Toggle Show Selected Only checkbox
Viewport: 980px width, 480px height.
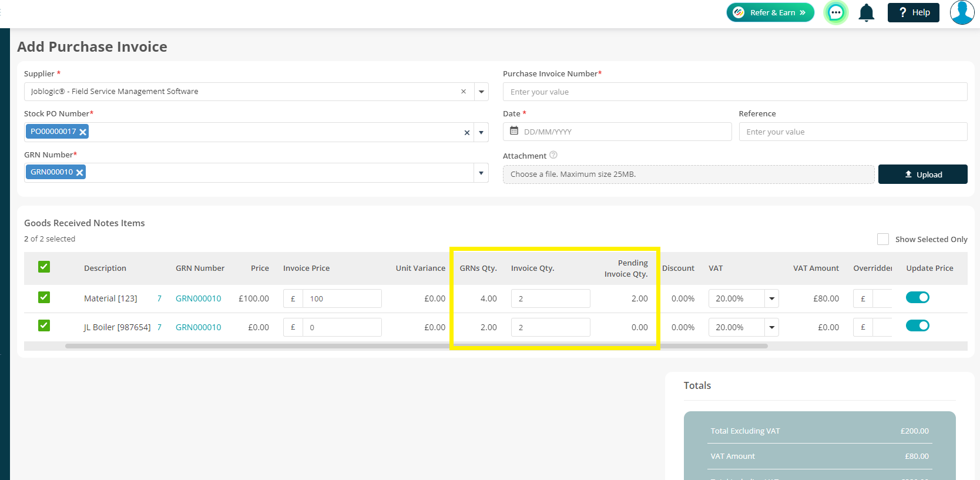point(883,239)
